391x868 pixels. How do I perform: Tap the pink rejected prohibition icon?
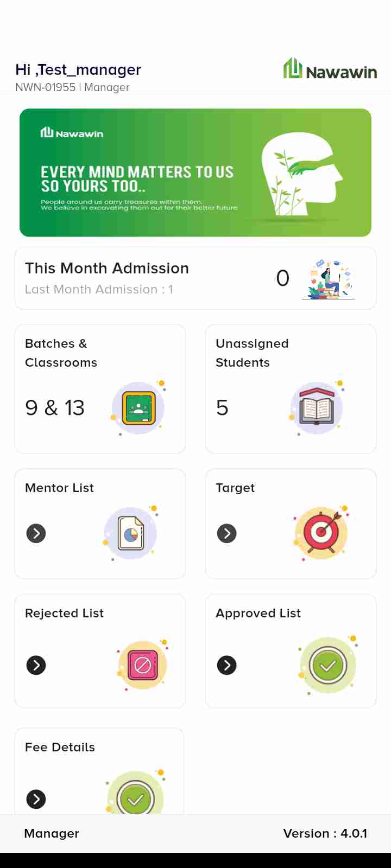tap(143, 665)
